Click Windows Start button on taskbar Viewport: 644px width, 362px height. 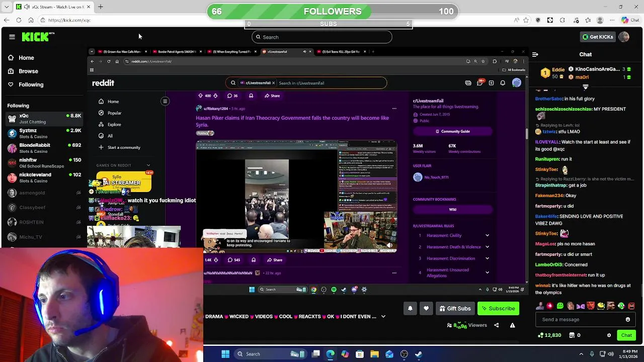[225, 354]
